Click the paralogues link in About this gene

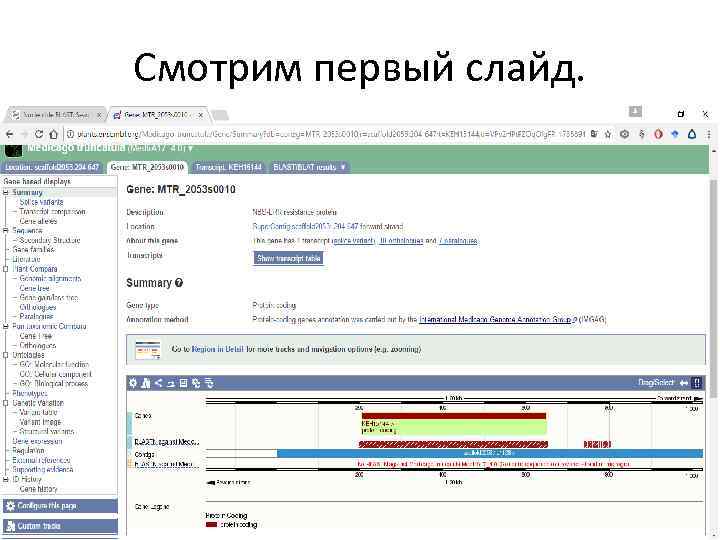(x=458, y=241)
